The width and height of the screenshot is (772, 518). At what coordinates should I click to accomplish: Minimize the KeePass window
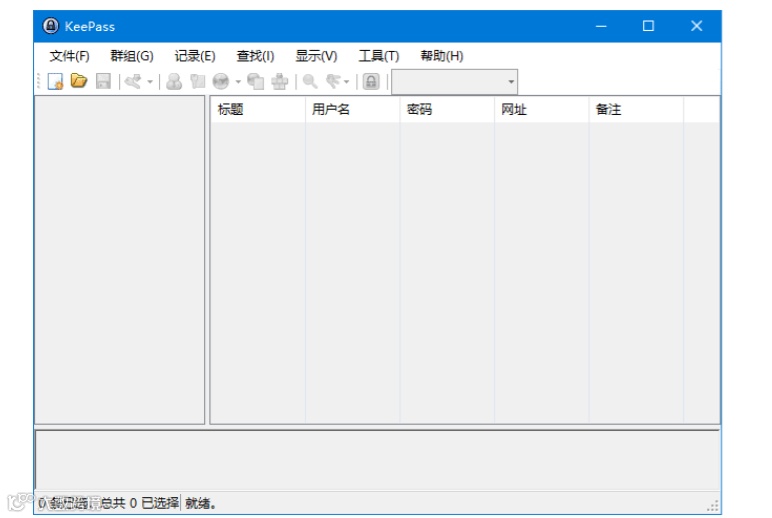tap(601, 26)
